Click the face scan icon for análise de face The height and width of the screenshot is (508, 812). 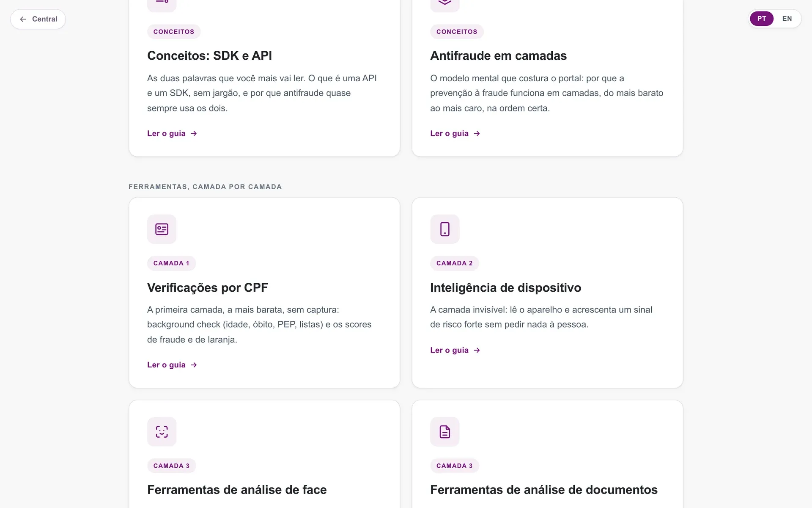[162, 432]
